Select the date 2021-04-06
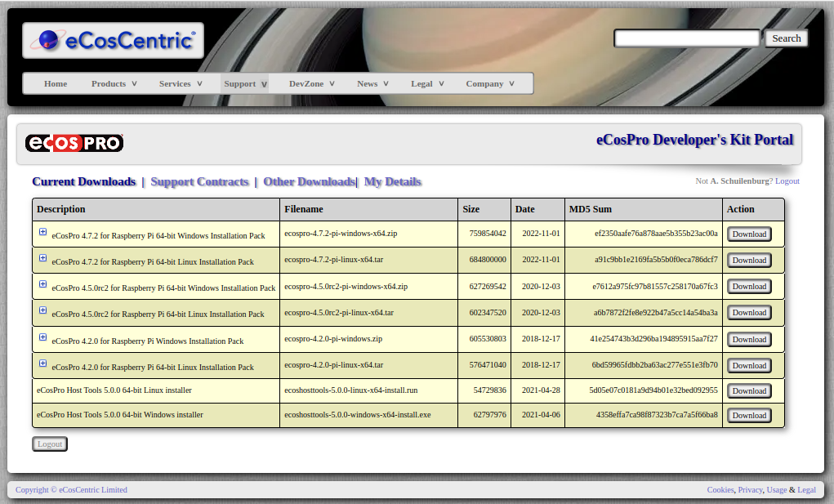834x504 pixels. pyautogui.click(x=541, y=415)
